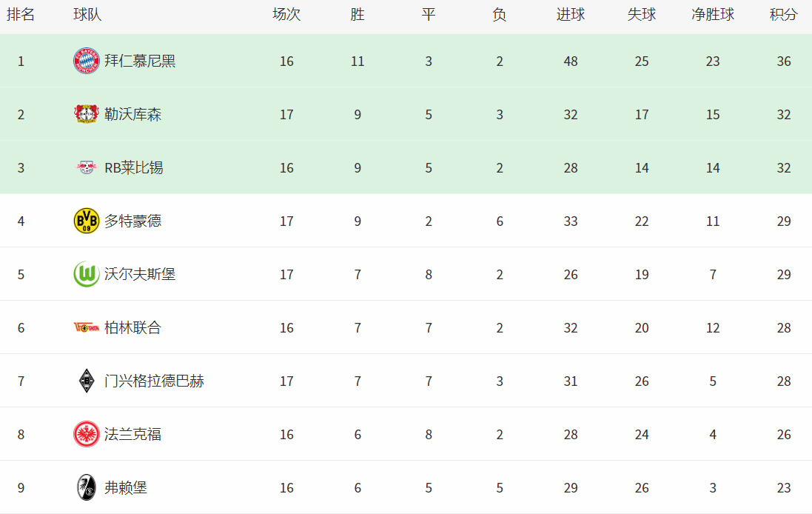Click the Borussia Dortmund BVB logo

87,221
